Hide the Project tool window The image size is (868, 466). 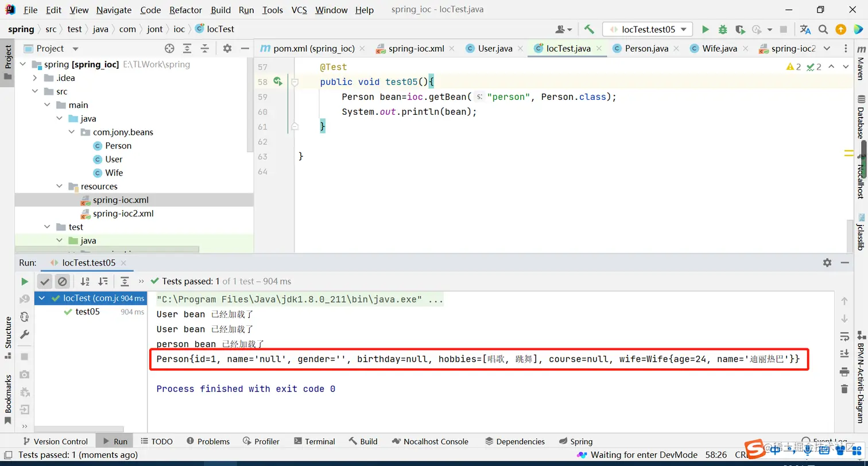(x=245, y=49)
